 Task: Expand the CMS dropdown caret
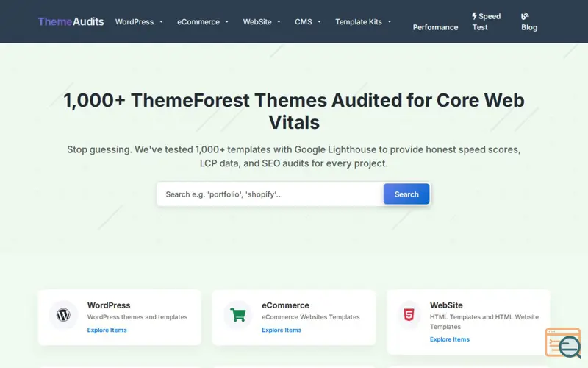(x=319, y=22)
